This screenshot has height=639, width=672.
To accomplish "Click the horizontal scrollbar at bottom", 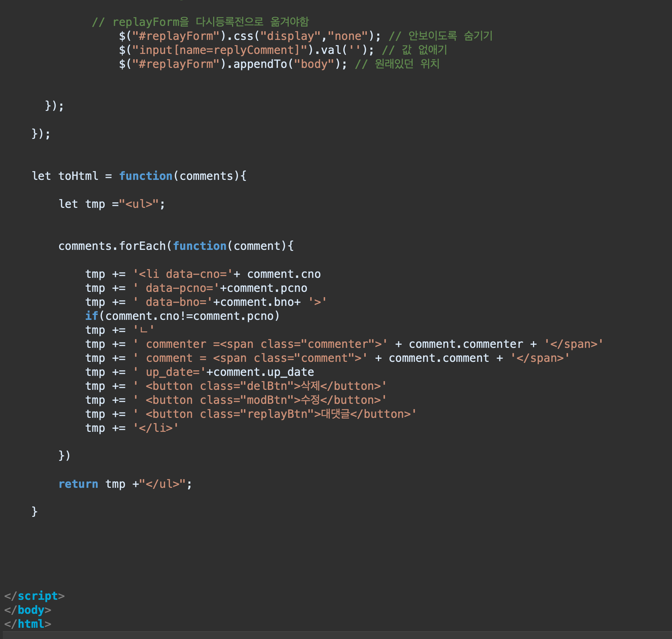I will 336,635.
